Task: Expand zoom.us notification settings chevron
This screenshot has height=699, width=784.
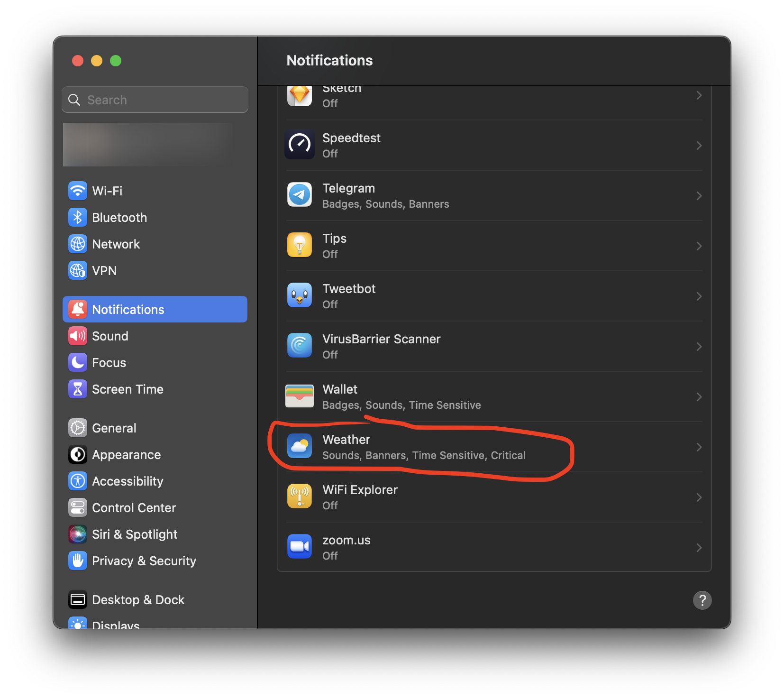Action: pos(699,547)
